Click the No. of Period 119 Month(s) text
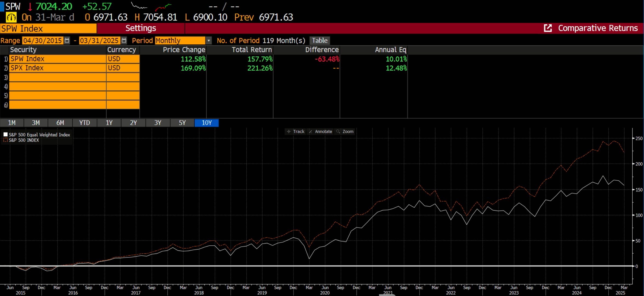 click(x=261, y=41)
